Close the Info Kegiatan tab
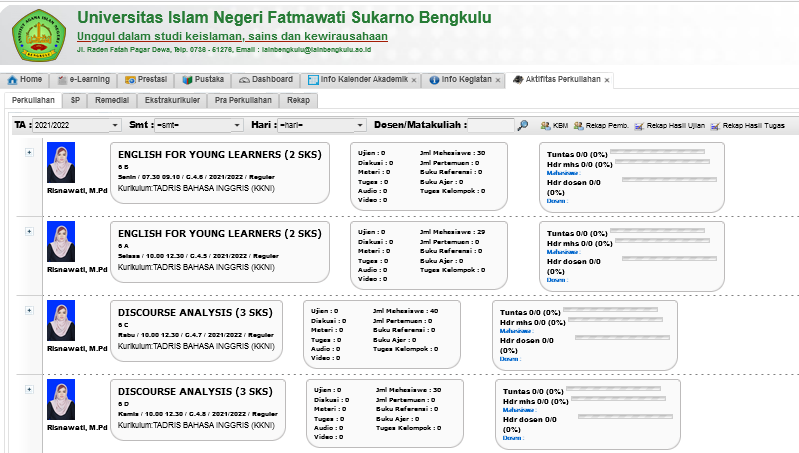 (498, 80)
